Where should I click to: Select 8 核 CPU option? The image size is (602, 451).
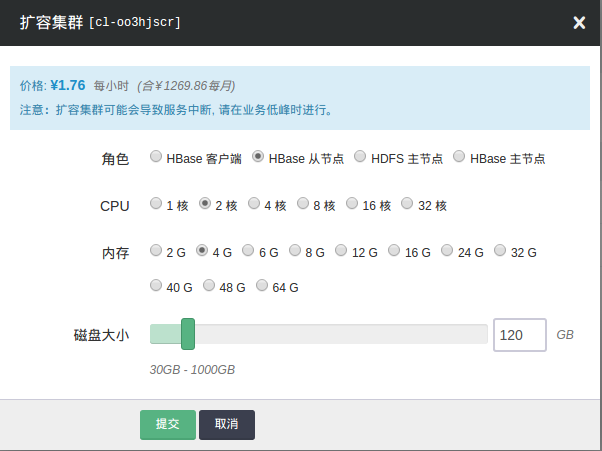[303, 204]
